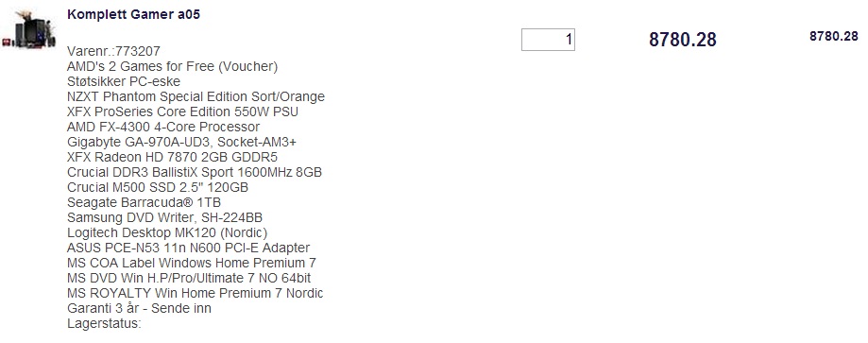Click the quantity input field showing 1
868x343 pixels.
(548, 40)
